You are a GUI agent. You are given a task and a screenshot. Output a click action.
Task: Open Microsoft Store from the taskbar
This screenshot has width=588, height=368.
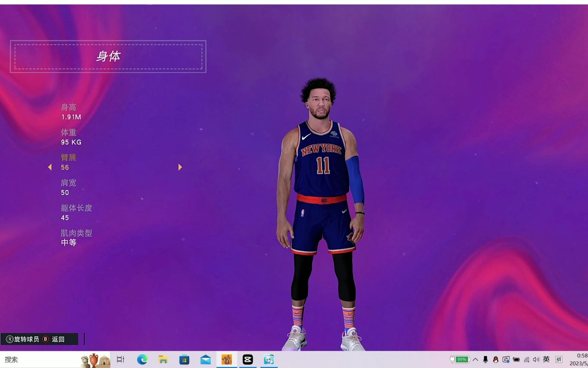tap(184, 359)
